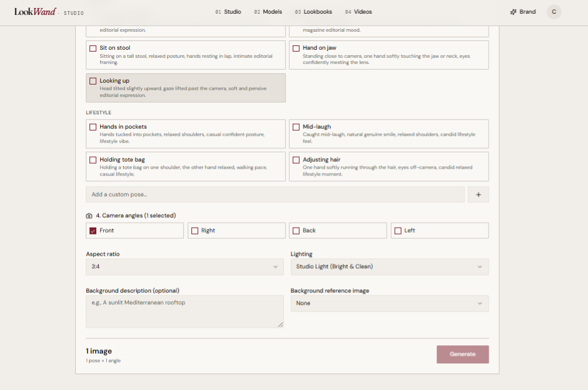The image size is (588, 390).
Task: Click the Background reference image label
Action: pos(329,291)
